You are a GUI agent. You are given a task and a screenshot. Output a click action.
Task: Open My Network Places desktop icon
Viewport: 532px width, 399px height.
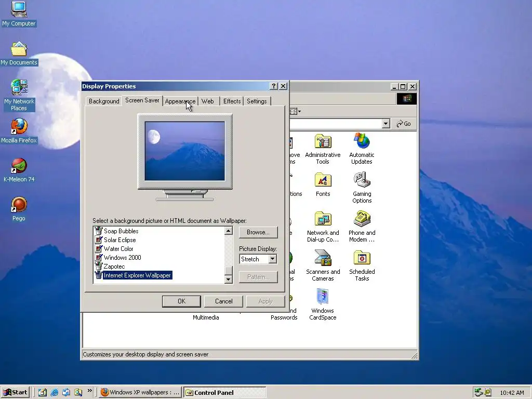[x=19, y=95]
